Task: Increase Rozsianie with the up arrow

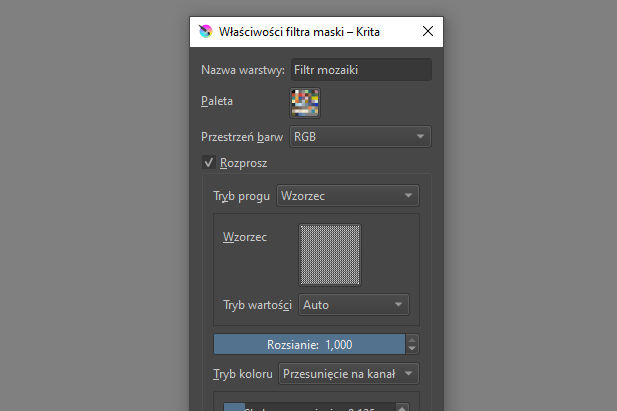Action: 411,339
